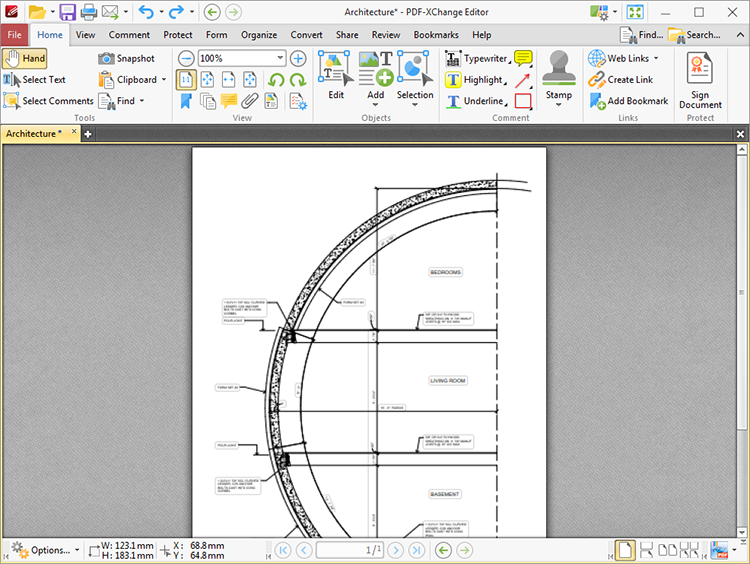
Task: Open the page Thumbnails pane icon
Action: click(207, 101)
